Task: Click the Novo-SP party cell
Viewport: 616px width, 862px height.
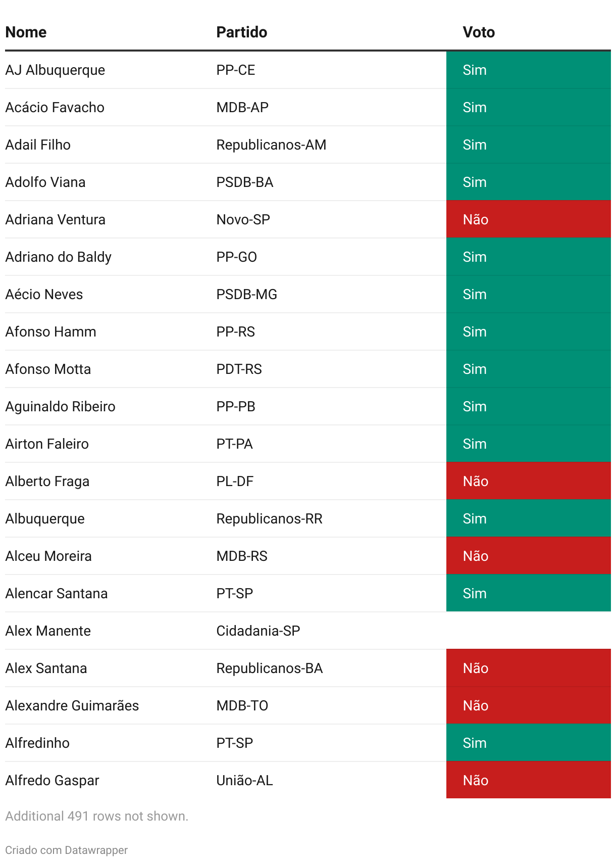Action: 243,220
